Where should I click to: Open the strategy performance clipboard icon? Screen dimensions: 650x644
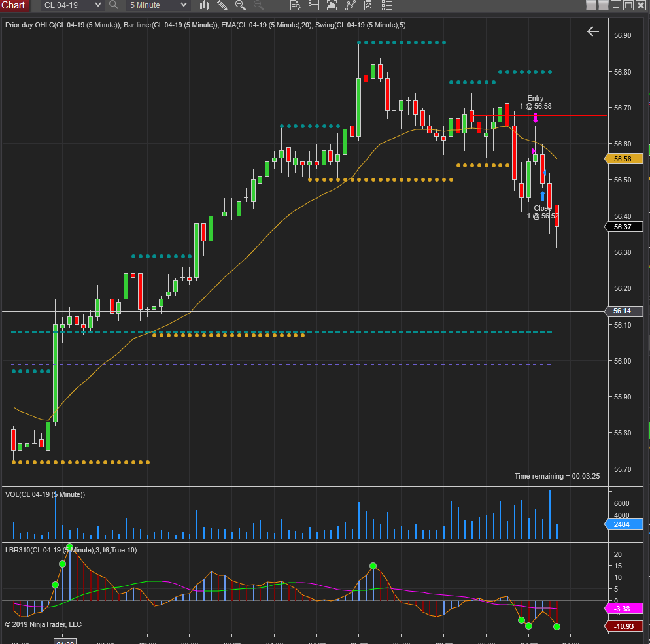[369, 5]
